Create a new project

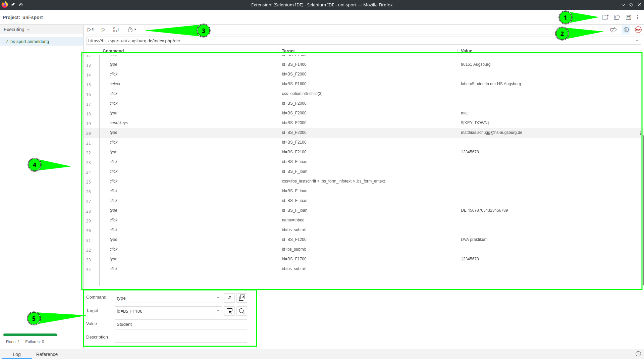tap(605, 17)
